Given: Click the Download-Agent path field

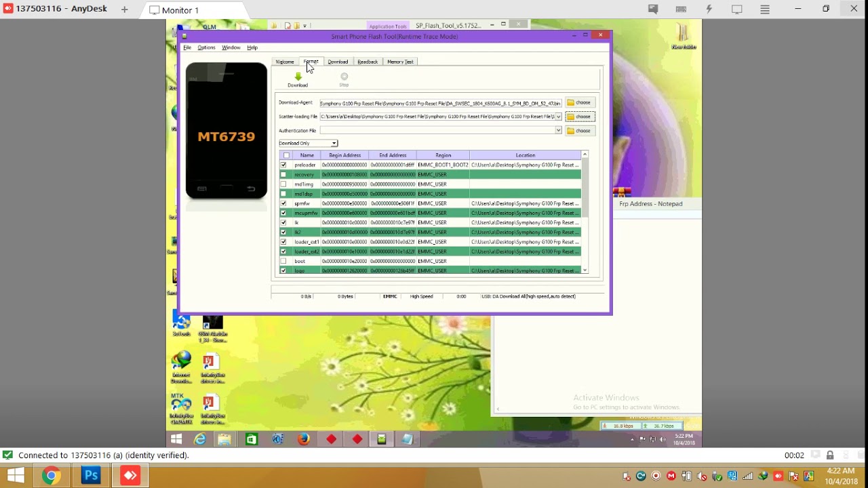Looking at the screenshot, I should 441,103.
